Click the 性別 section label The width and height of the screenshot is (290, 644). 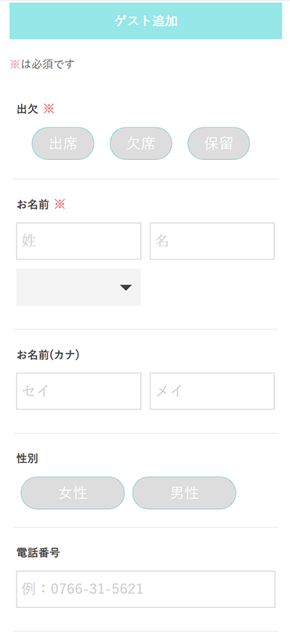[27, 459]
